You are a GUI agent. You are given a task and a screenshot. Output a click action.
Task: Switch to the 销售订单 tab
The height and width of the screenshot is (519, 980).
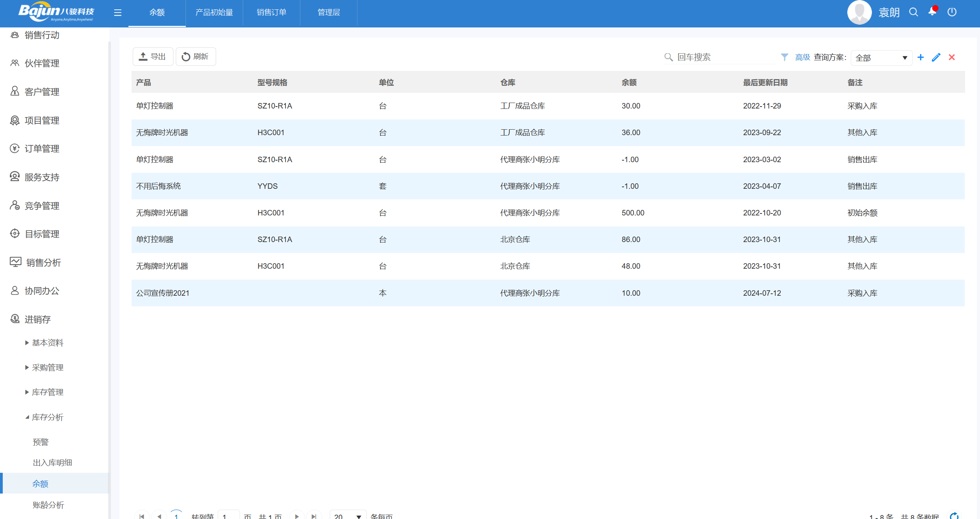tap(271, 13)
